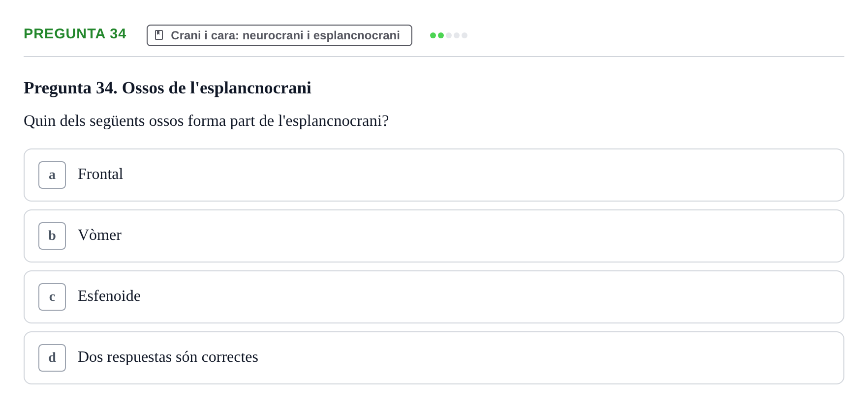Click the horizontal divider under the header
This screenshot has width=868, height=409.
click(x=434, y=57)
